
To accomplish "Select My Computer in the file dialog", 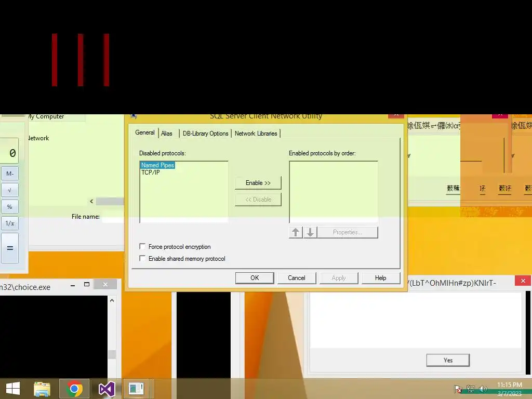I will (x=46, y=116).
